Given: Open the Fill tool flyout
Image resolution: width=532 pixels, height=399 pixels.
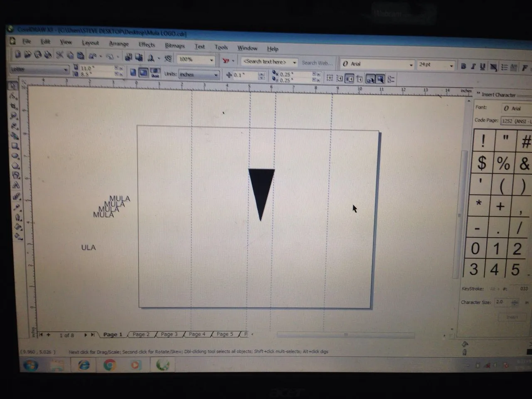Looking at the screenshot, I should click(18, 227).
